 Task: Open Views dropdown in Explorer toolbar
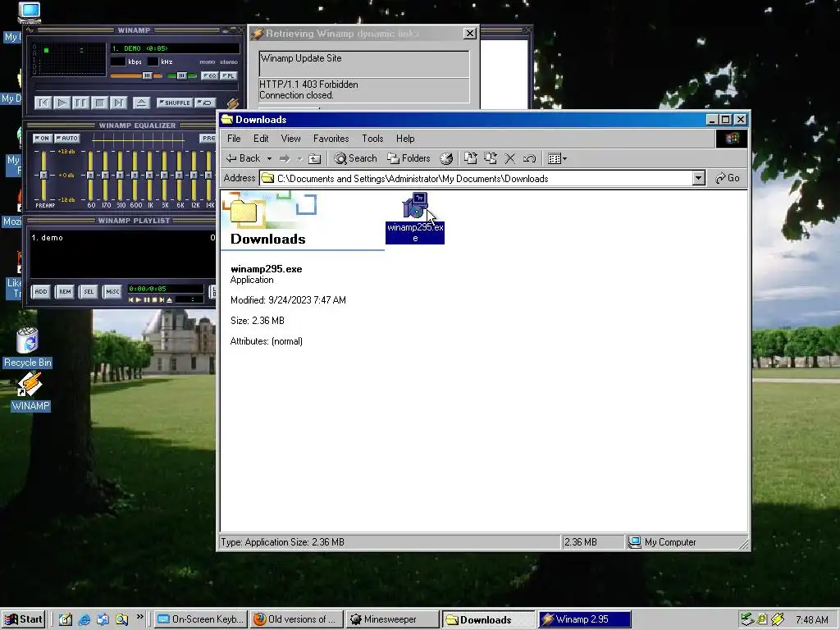coord(557,158)
